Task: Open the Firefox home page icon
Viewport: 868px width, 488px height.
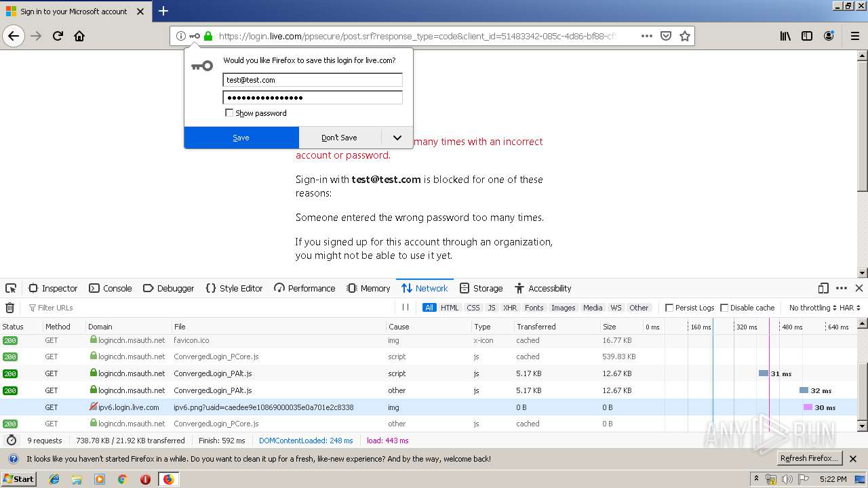Action: (x=79, y=36)
